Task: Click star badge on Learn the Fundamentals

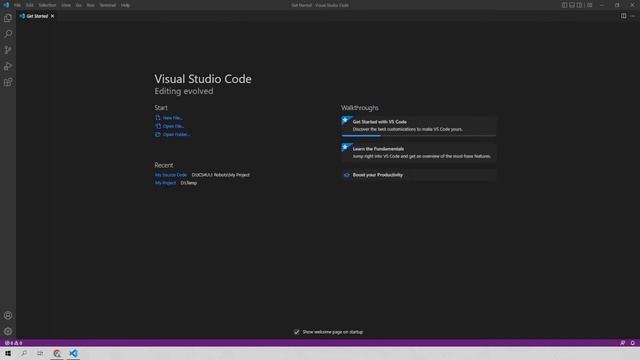Action: pos(346,147)
